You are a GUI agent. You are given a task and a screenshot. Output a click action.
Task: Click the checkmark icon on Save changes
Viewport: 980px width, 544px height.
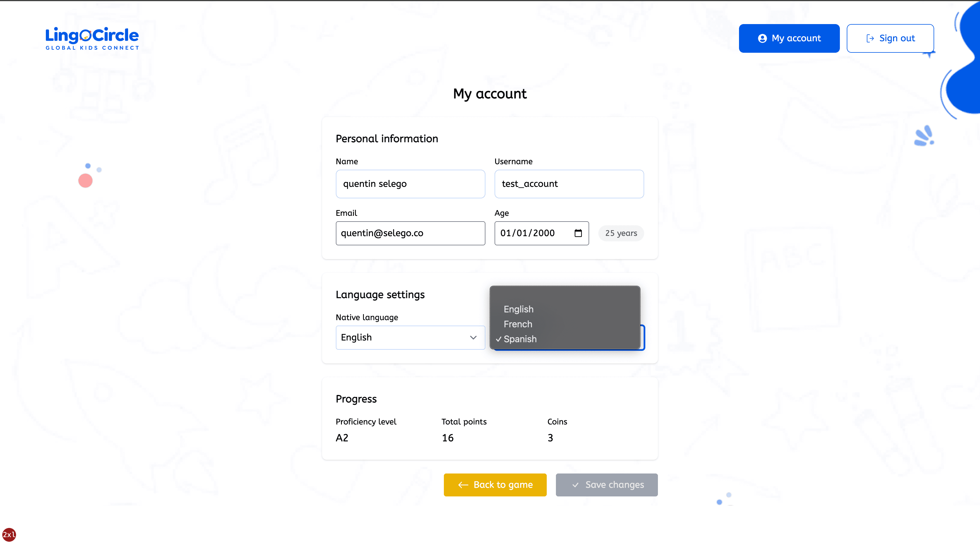click(x=576, y=485)
